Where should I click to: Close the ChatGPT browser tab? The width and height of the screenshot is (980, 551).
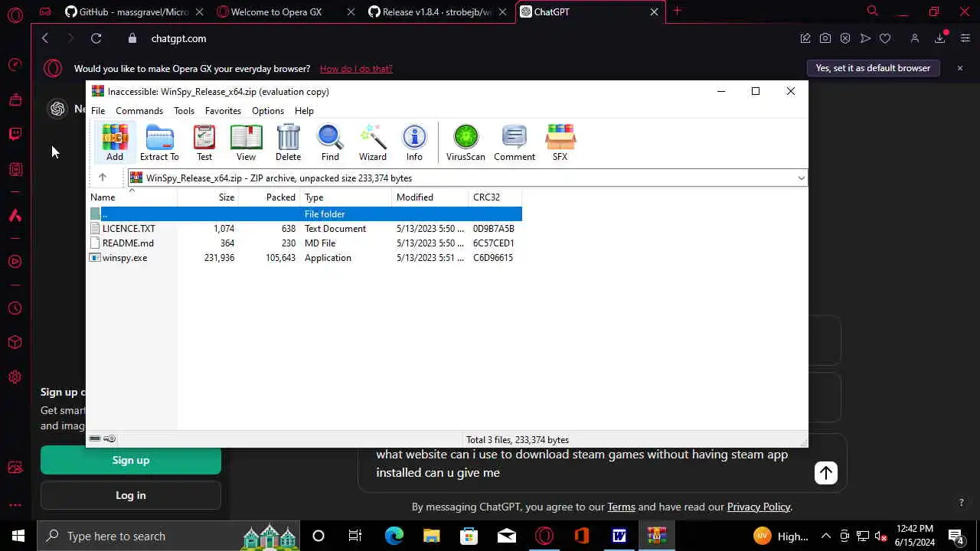(x=655, y=11)
